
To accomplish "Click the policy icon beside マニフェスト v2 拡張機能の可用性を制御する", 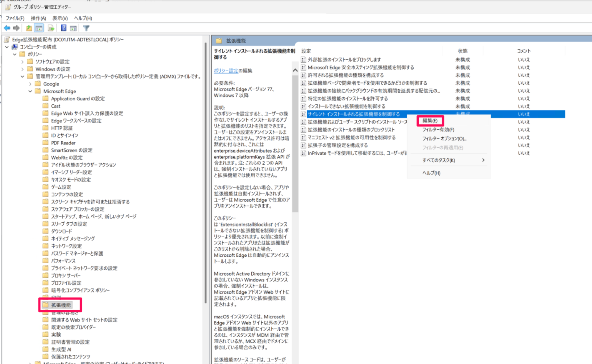I will [304, 138].
